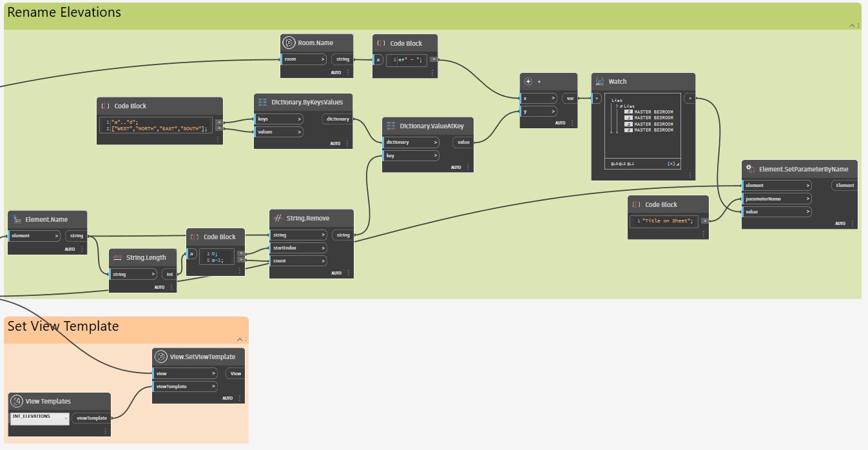The height and width of the screenshot is (450, 868).
Task: Click code line ["WEST","NORTH","EAST","SOUTH"]
Action: pos(160,129)
